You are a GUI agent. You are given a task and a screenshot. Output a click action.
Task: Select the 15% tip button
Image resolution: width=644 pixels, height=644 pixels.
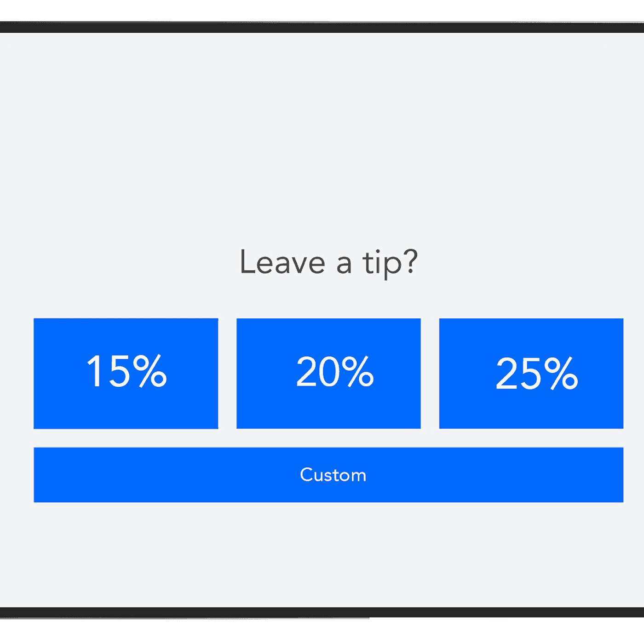pyautogui.click(x=126, y=373)
